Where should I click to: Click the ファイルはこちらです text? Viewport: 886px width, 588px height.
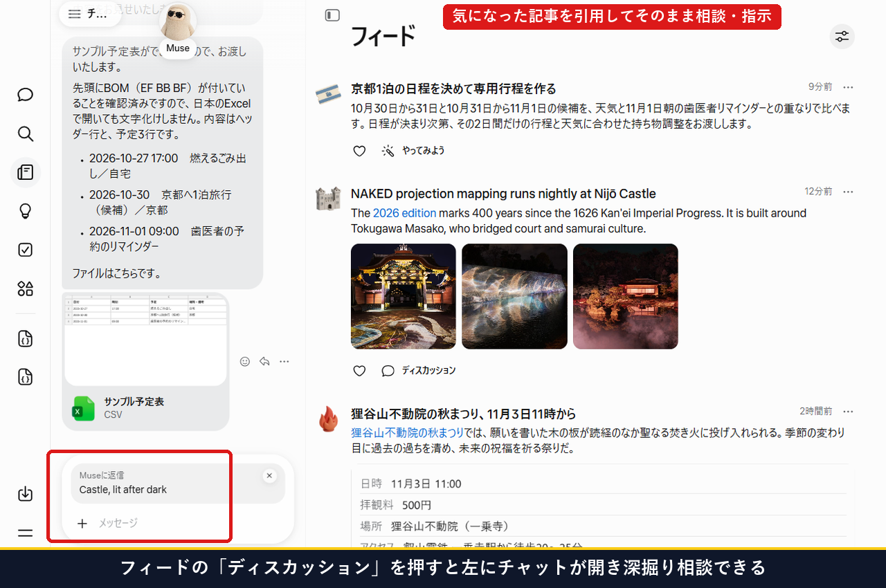117,273
